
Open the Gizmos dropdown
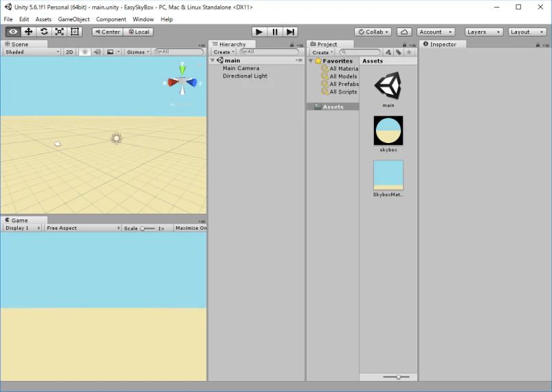(x=137, y=52)
